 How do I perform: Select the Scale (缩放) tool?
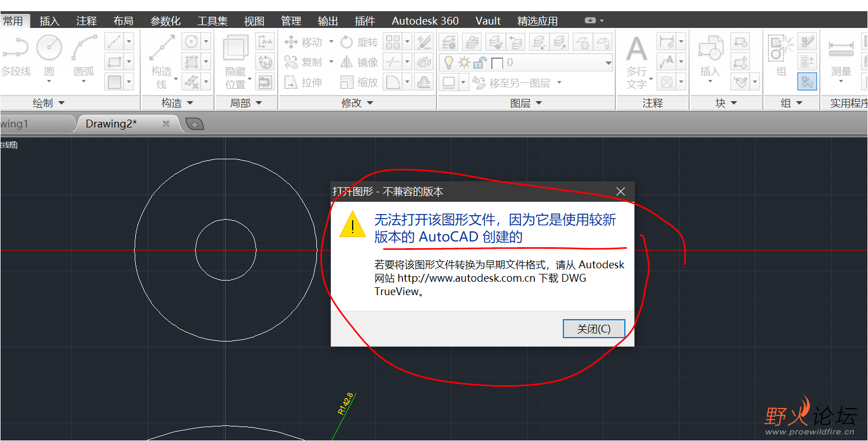[x=359, y=82]
